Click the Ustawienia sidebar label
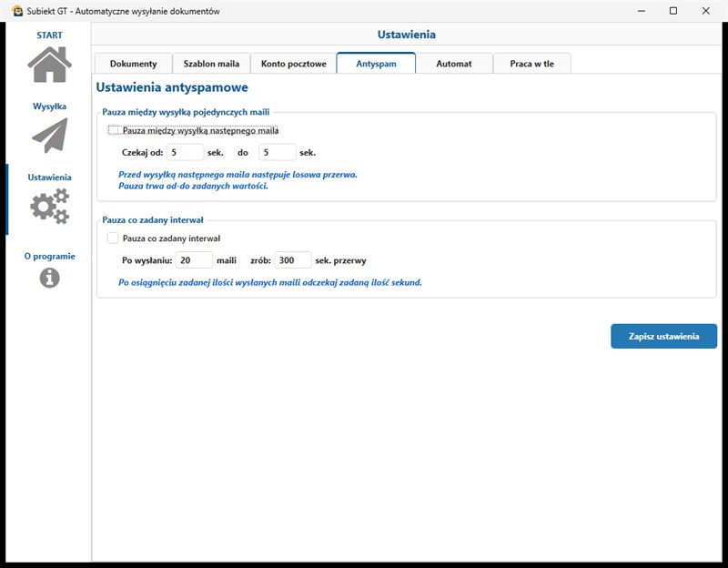Viewport: 728px width, 568px height. click(50, 177)
